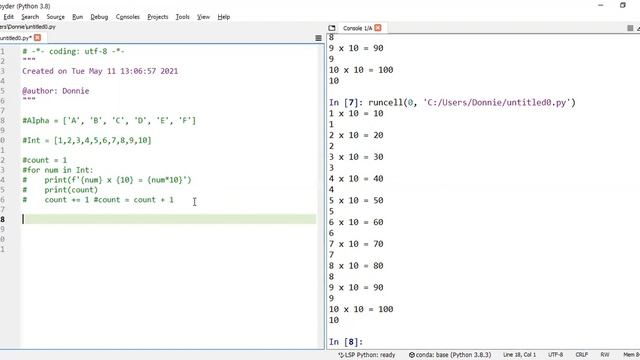Screen dimensions: 640x360
Task: Click the '2 x 10 = 20' console output
Action: [x=356, y=135]
